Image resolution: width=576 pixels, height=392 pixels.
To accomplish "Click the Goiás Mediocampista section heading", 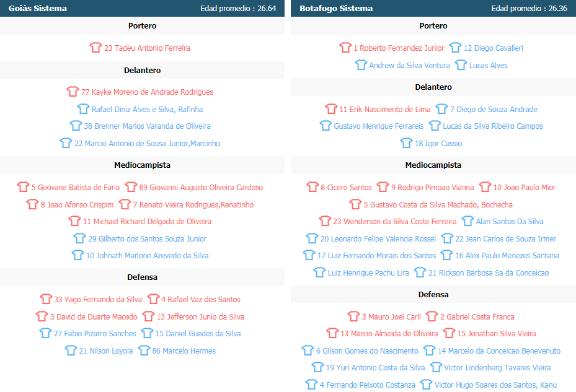I will tap(142, 165).
